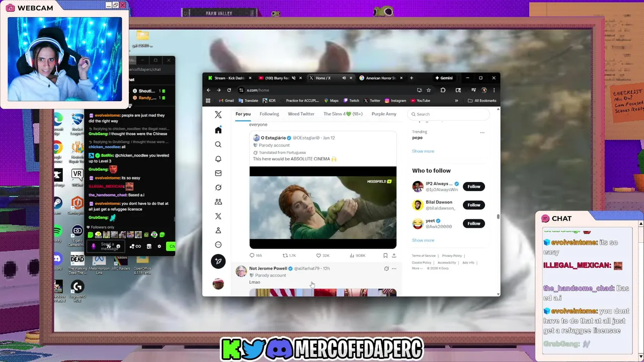Reply to the O Estagiário post (165)
Image resolution: width=644 pixels, height=362 pixels.
pyautogui.click(x=256, y=255)
